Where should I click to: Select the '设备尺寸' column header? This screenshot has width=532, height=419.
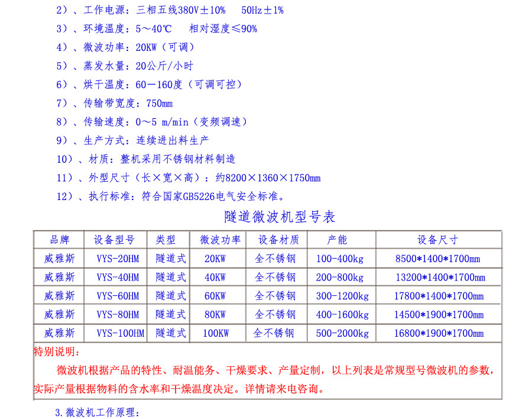[x=437, y=240]
